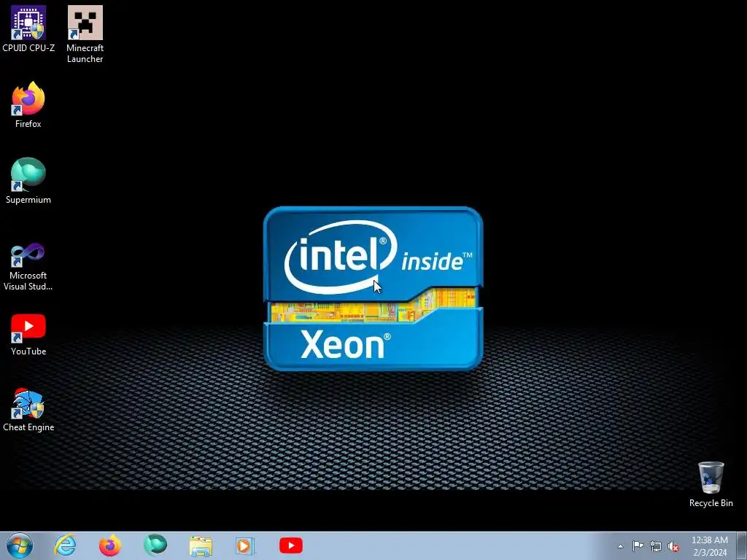Launch Internet Explorer from the taskbar
Viewport: 747px width, 560px height.
pyautogui.click(x=65, y=545)
